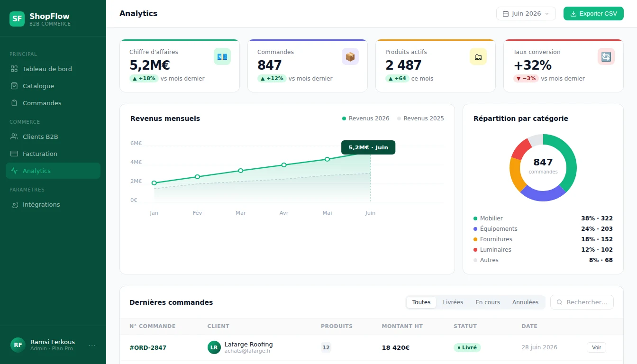Click into the Rechercher search field
This screenshot has width=637, height=364.
point(582,302)
